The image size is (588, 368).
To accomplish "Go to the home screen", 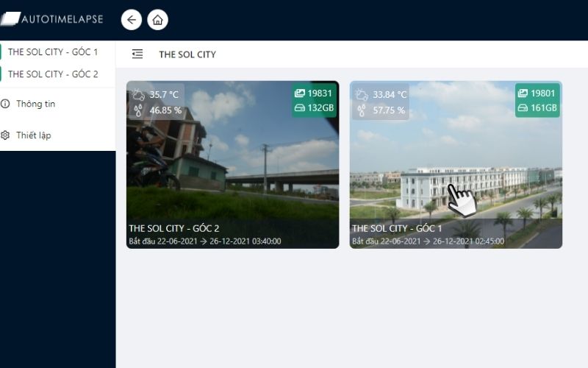I will coord(157,20).
